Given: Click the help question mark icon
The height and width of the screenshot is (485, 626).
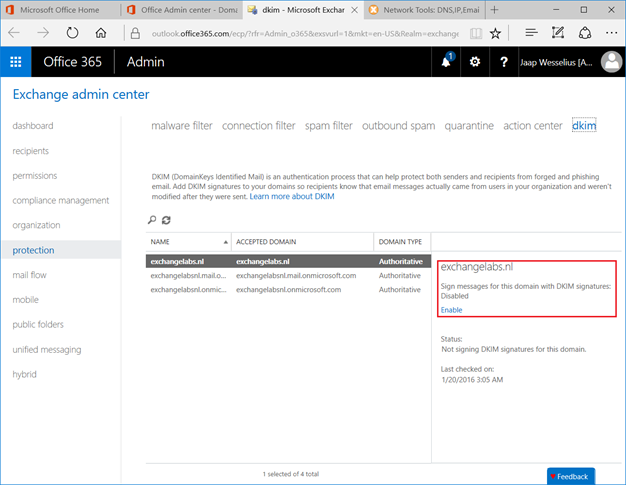Looking at the screenshot, I should (503, 62).
